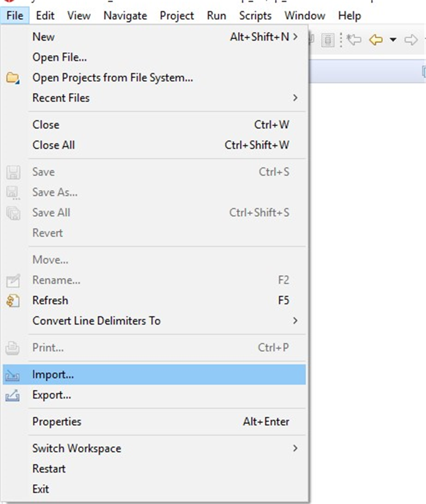Click the Last Edit Location icon
Image resolution: width=426 pixels, height=504 pixels.
coord(354,39)
